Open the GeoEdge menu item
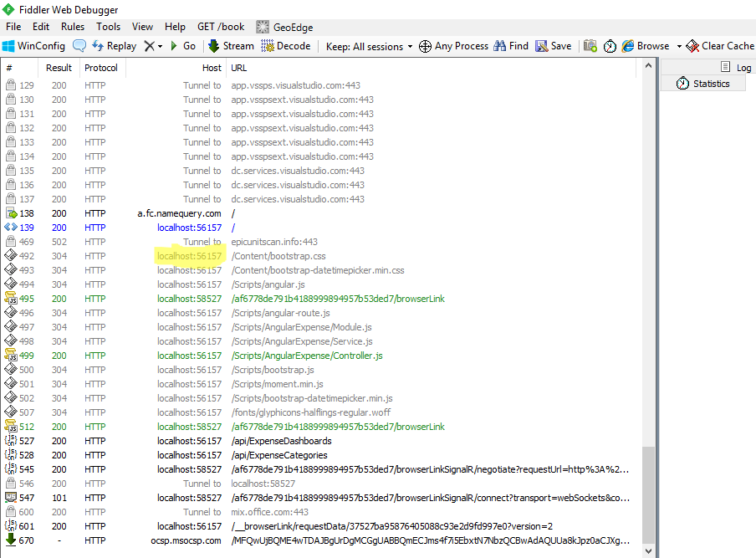 coord(284,27)
